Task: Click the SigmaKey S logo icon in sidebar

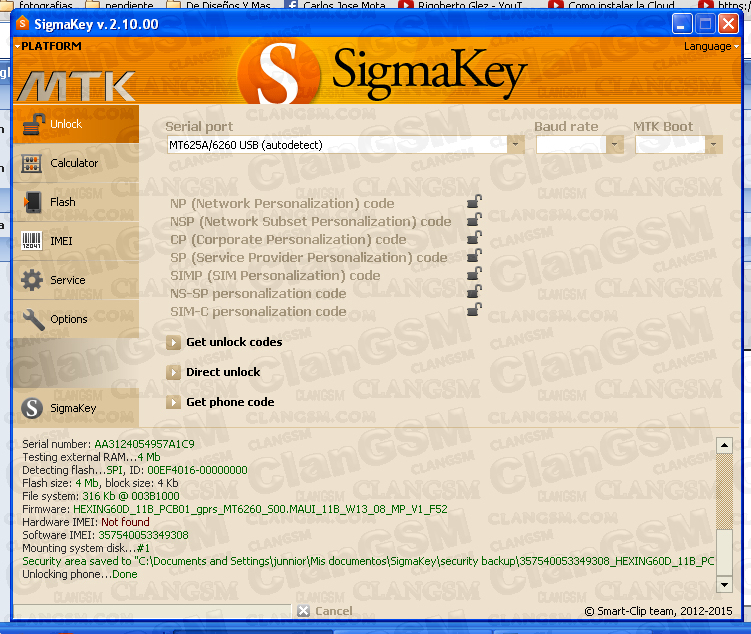Action: point(32,408)
